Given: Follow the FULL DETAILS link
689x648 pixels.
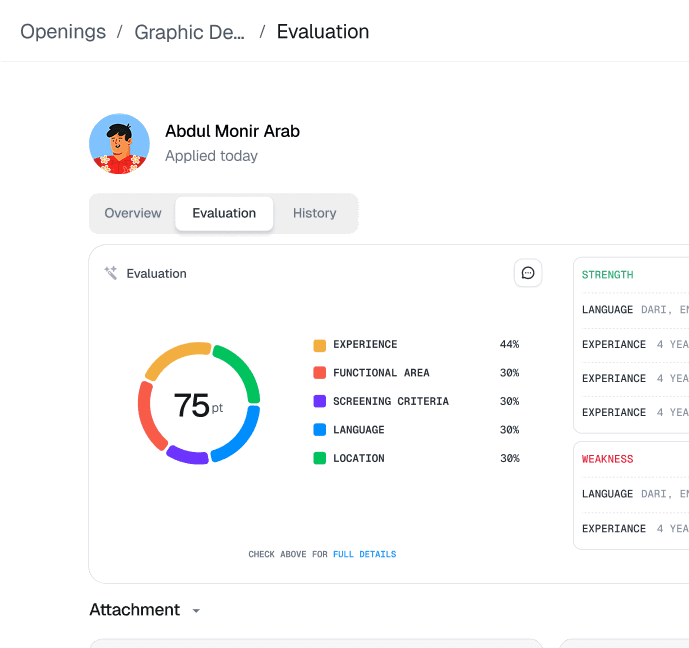Looking at the screenshot, I should coord(364,554).
